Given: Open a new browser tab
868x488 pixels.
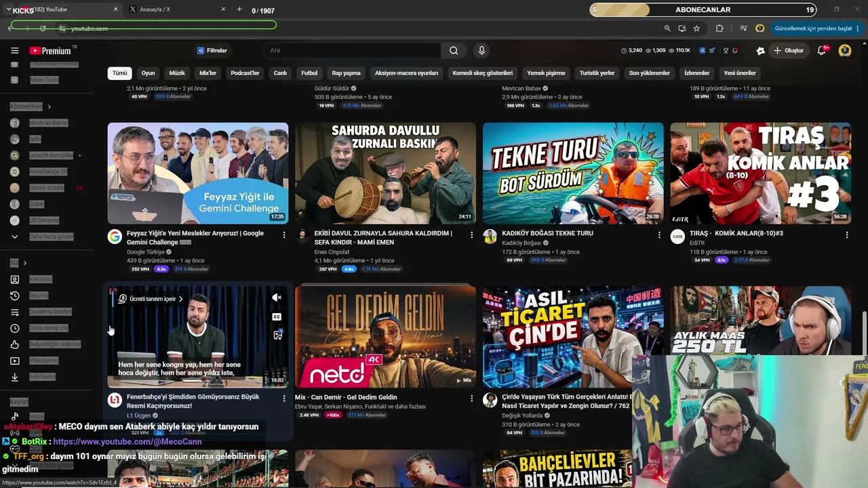Looking at the screenshot, I should (x=239, y=9).
